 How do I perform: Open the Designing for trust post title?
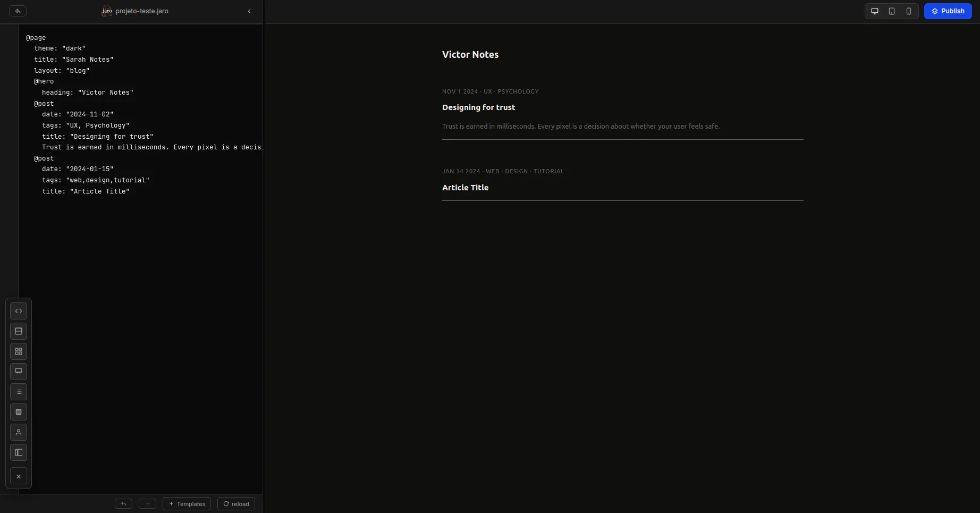coord(479,107)
